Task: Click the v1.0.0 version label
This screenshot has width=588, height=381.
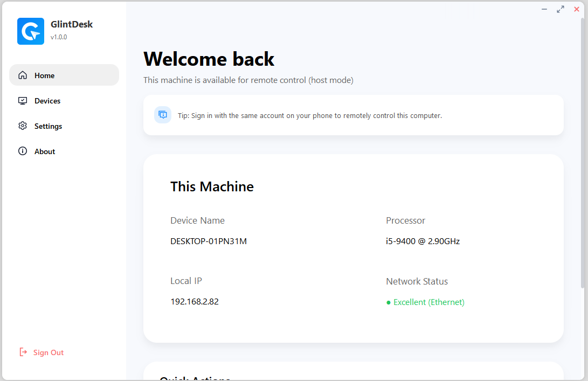Action: (x=58, y=37)
